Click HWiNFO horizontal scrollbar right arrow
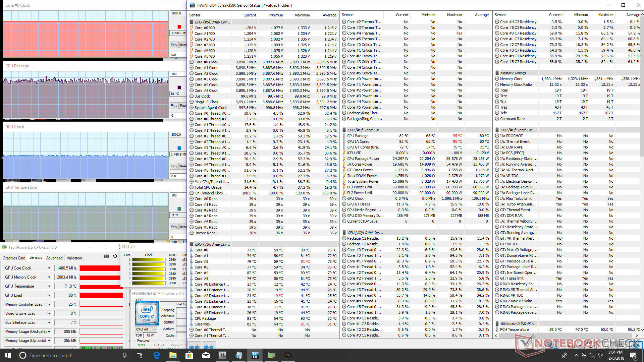The width and height of the screenshot is (644, 362). tap(637, 336)
